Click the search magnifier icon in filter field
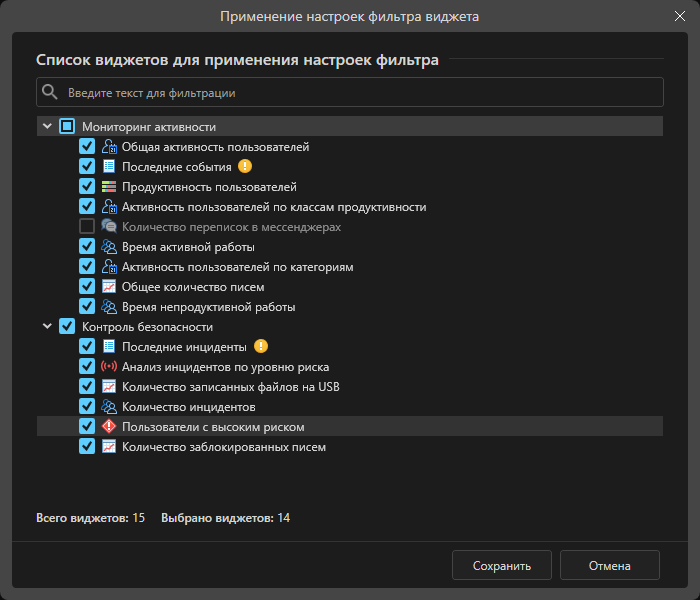This screenshot has width=700, height=600. pos(50,93)
